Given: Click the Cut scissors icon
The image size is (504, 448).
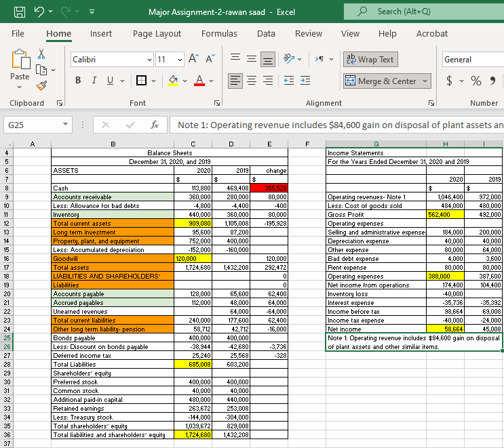Looking at the screenshot, I should (x=41, y=54).
